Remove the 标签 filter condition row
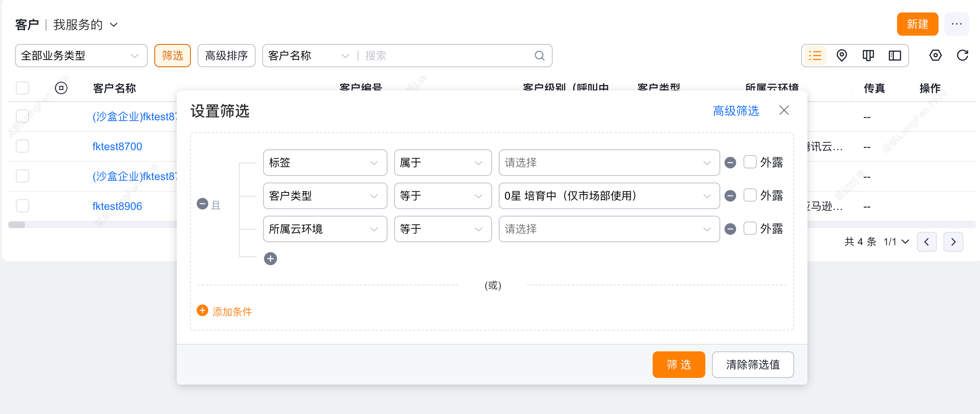 pyautogui.click(x=730, y=163)
